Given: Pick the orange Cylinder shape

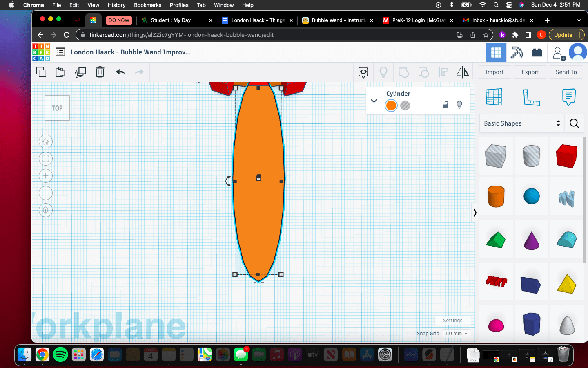Looking at the screenshot, I should coord(496,196).
